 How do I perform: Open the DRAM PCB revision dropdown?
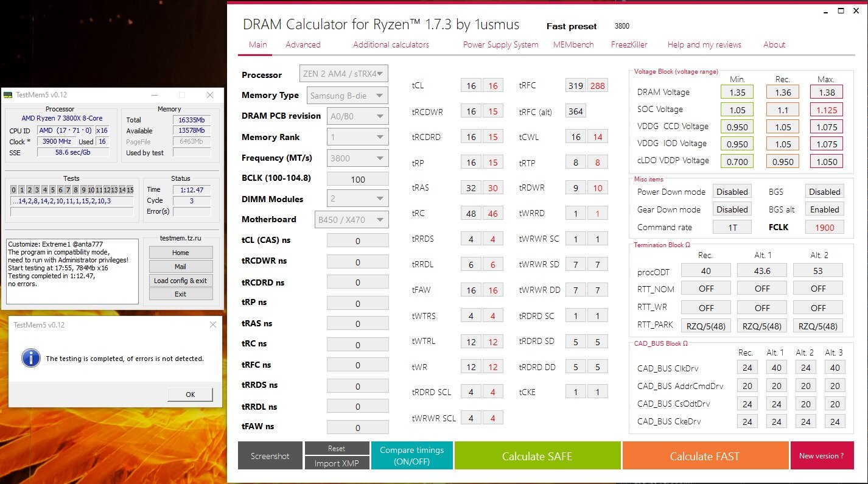pyautogui.click(x=358, y=116)
